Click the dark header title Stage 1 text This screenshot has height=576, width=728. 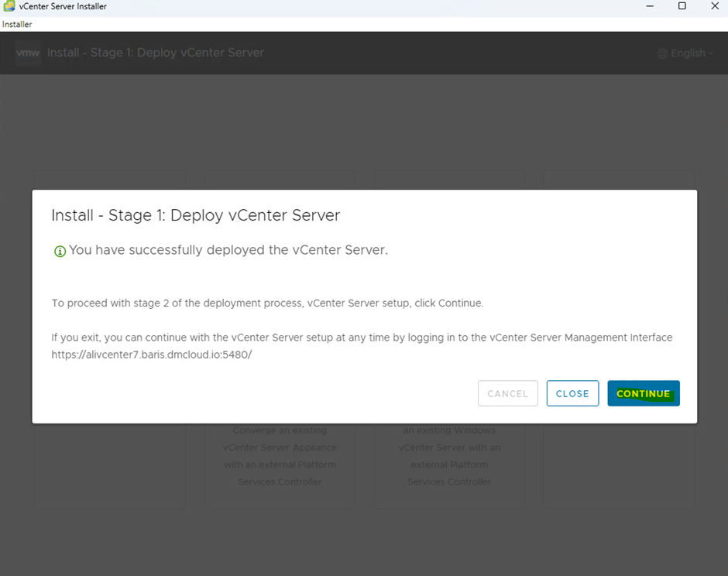point(156,53)
